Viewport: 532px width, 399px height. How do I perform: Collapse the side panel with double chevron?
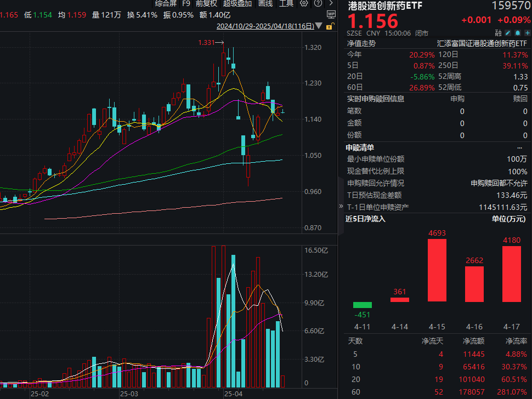341,206
